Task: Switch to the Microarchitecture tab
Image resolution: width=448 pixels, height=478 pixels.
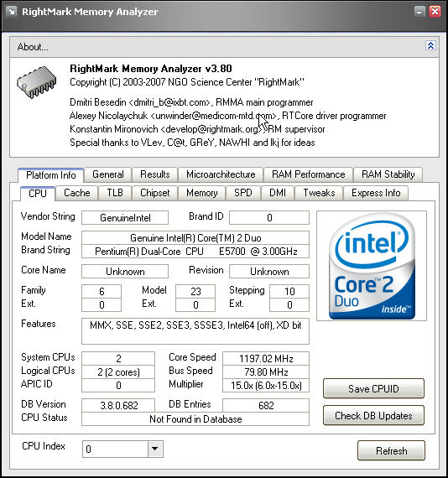Action: (x=221, y=174)
